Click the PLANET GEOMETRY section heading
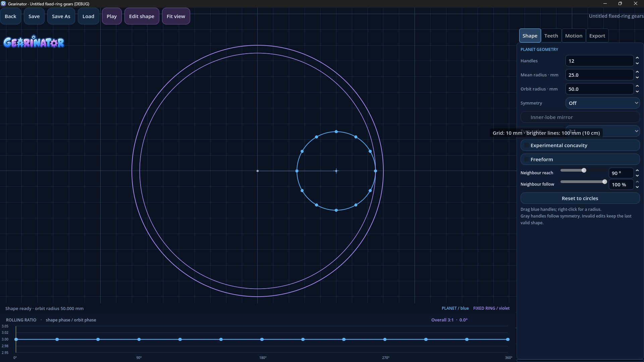Viewport: 644px width, 362px height. 539,50
